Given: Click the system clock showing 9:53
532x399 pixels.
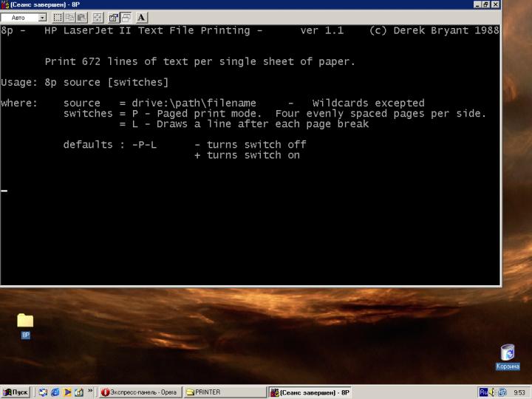Looking at the screenshot, I should (519, 392).
